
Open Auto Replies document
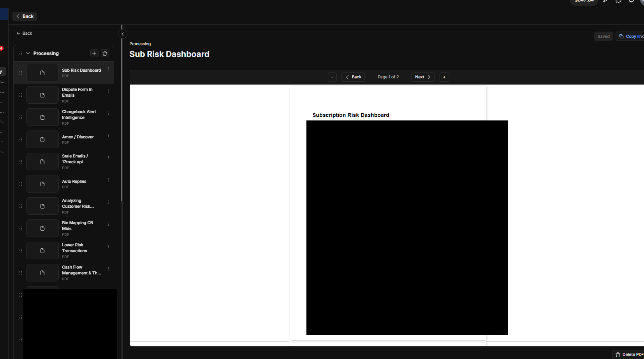(64, 184)
